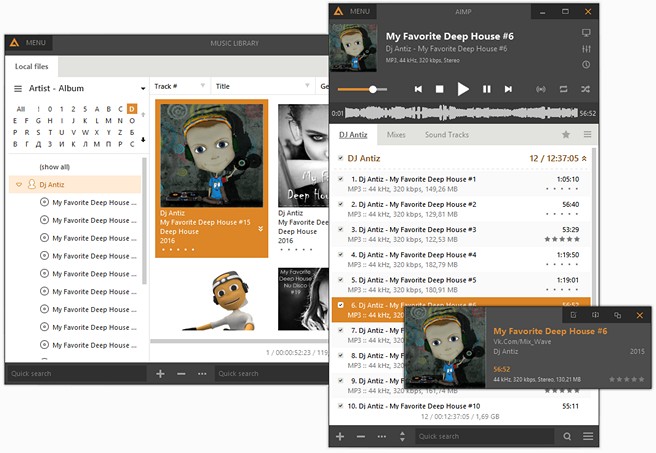Remove tracks with playlist minus button
The width and height of the screenshot is (656, 453).
[361, 436]
